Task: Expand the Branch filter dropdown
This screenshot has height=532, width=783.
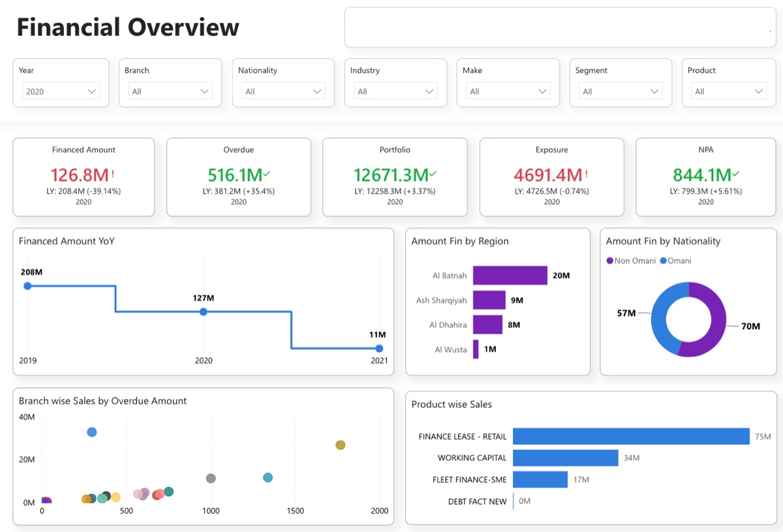Action: (170, 91)
